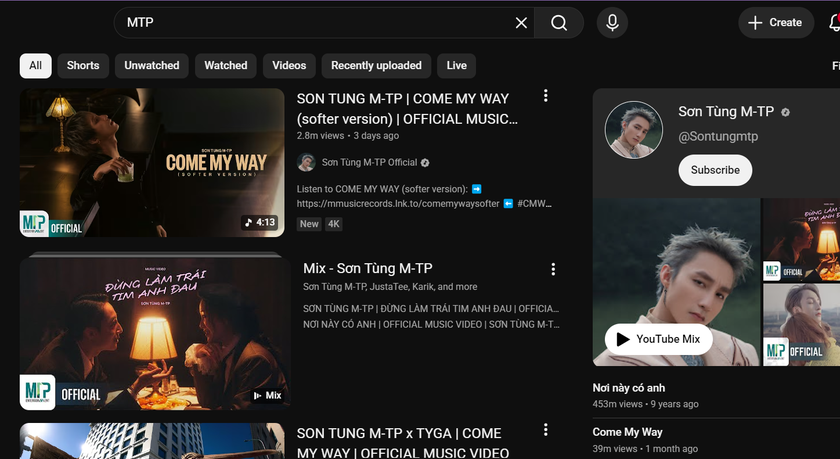
Task: Click the New badge under the first video
Action: click(x=309, y=224)
